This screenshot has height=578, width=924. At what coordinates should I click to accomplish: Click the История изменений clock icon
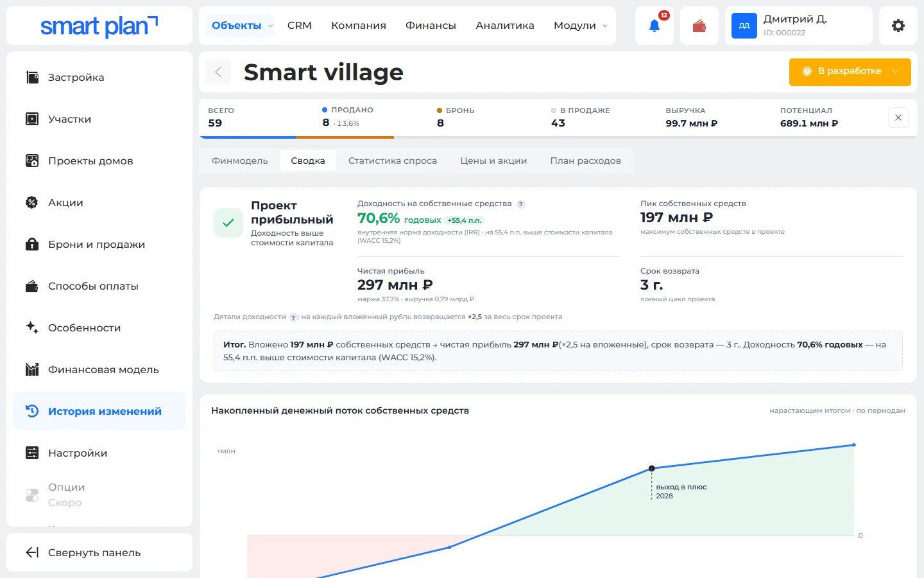click(32, 411)
